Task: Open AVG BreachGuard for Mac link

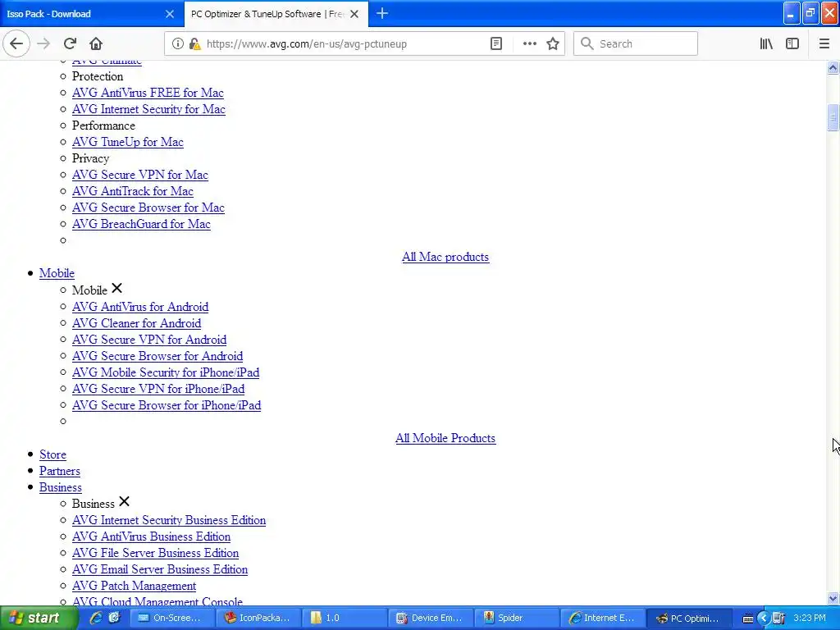Action: [x=141, y=224]
